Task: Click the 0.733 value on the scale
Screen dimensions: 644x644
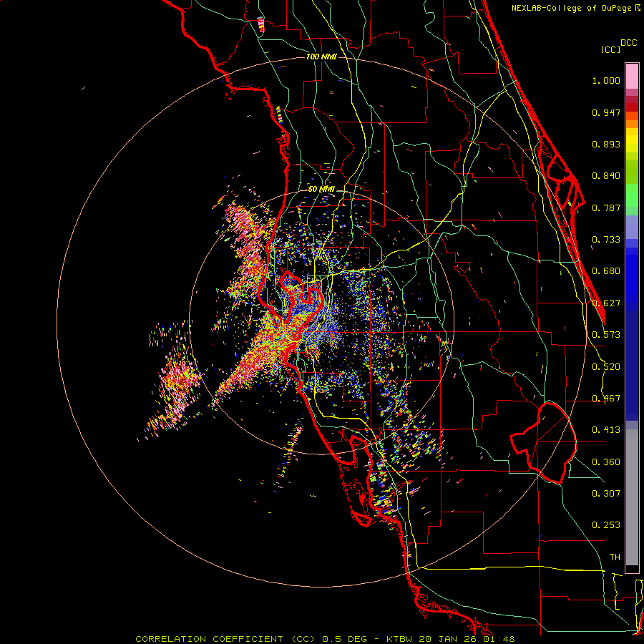Action: [x=606, y=240]
